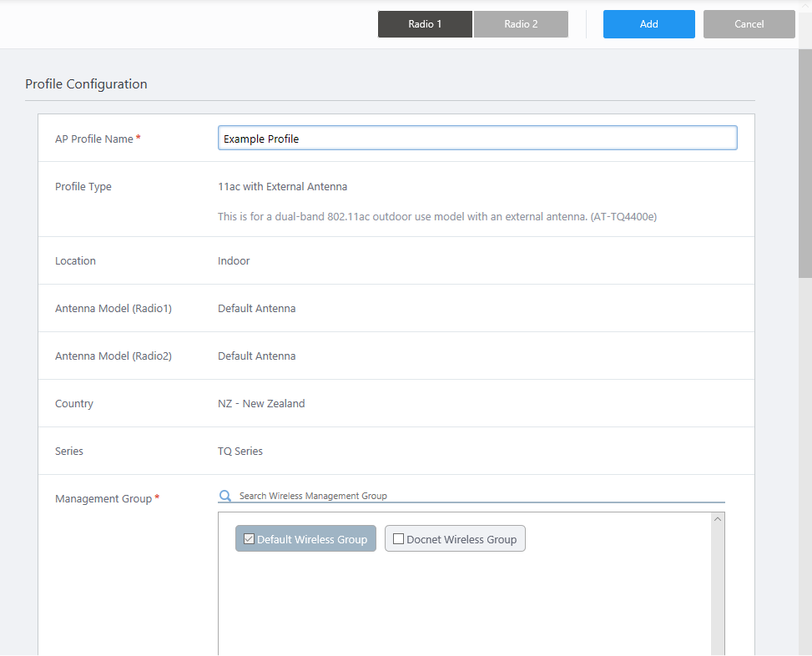812x656 pixels.
Task: Click the group list scroll-up arrow
Action: pyautogui.click(x=718, y=519)
